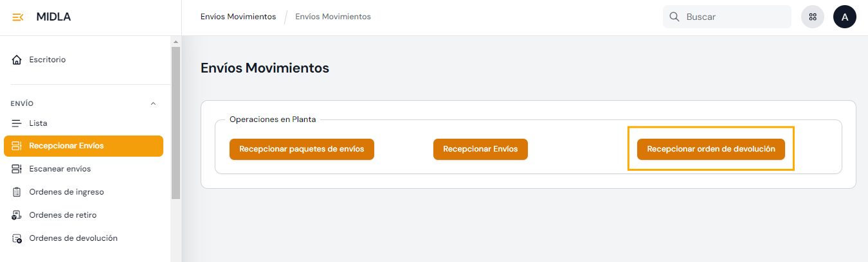
Task: Focus the Buscar search field
Action: (733, 17)
